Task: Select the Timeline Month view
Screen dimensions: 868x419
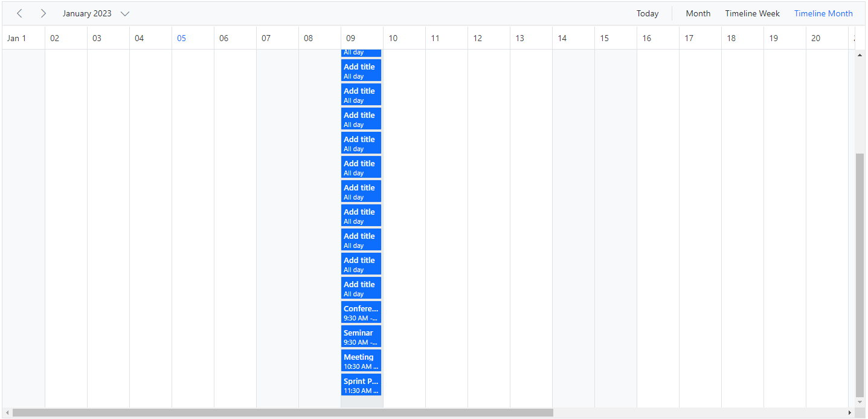Action: point(823,13)
